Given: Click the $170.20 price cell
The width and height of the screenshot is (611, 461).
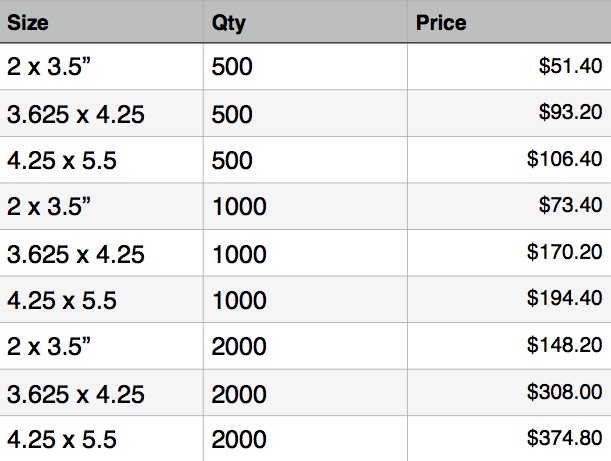Looking at the screenshot, I should [x=565, y=253].
